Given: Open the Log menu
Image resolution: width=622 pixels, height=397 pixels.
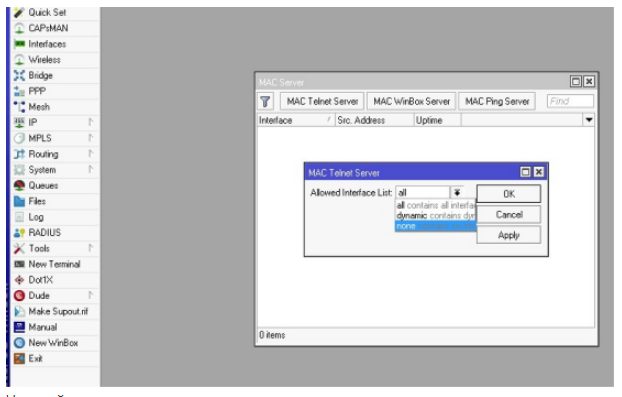Looking at the screenshot, I should 55,217.
